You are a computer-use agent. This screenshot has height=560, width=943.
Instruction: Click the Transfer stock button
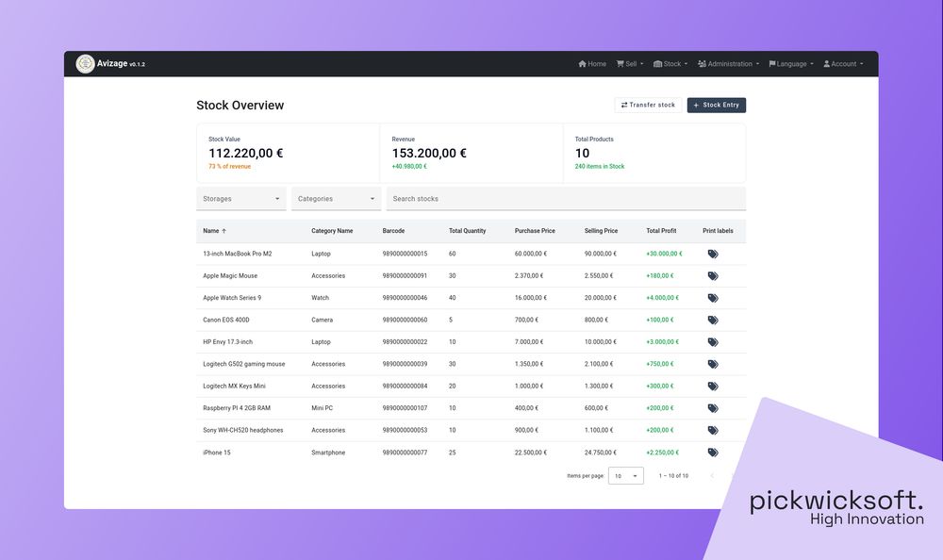pos(648,105)
